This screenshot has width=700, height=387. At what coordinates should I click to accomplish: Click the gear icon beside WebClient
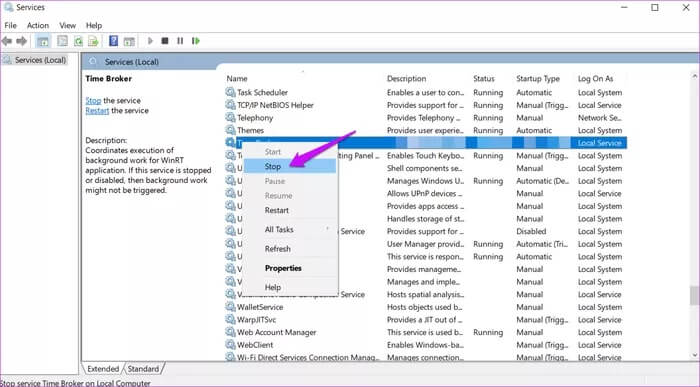[x=230, y=345]
